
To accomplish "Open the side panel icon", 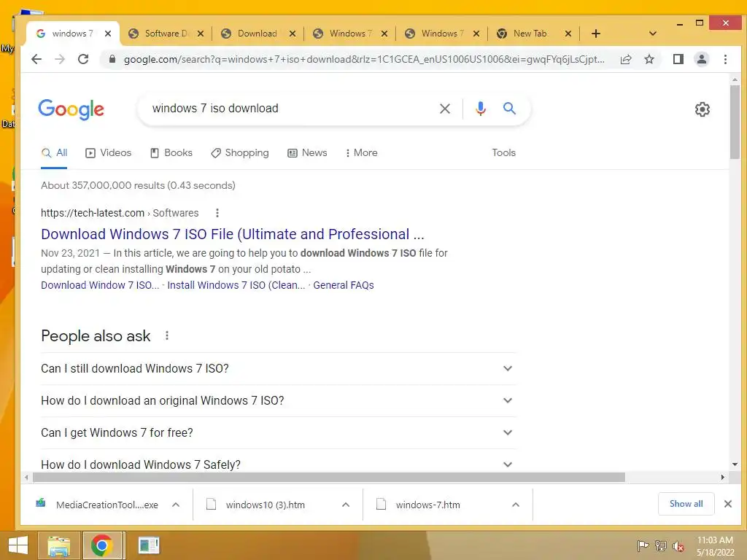I will [x=678, y=59].
